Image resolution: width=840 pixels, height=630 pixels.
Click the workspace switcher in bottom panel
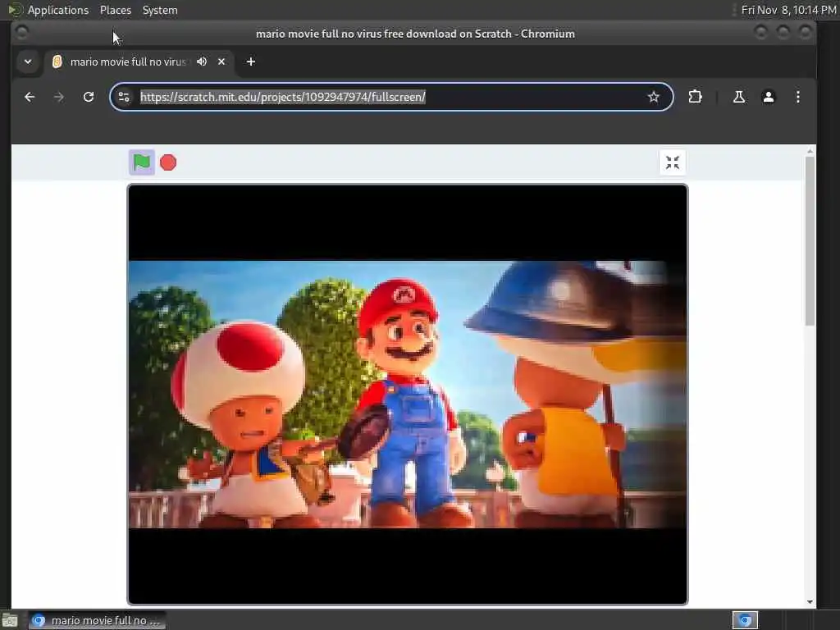745,620
